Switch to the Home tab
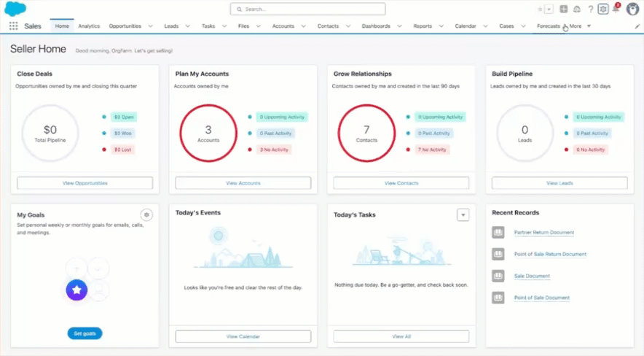The image size is (644, 356). coord(62,26)
